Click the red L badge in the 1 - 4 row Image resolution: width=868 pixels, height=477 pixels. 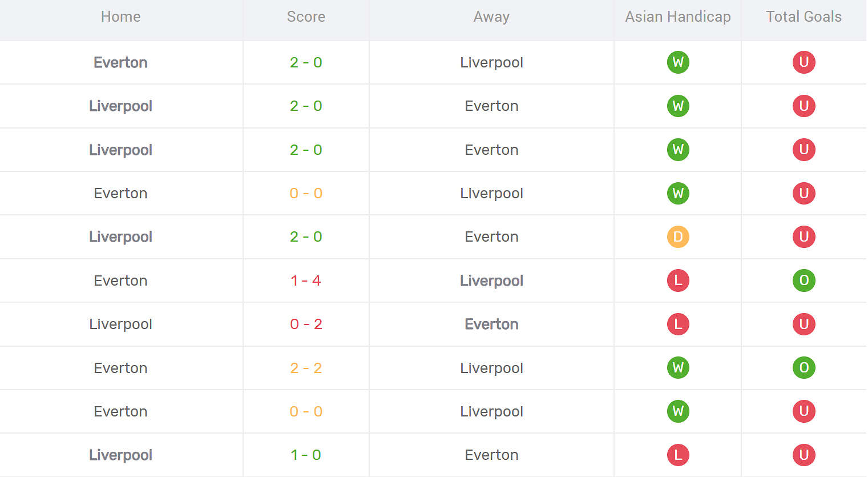pyautogui.click(x=678, y=280)
